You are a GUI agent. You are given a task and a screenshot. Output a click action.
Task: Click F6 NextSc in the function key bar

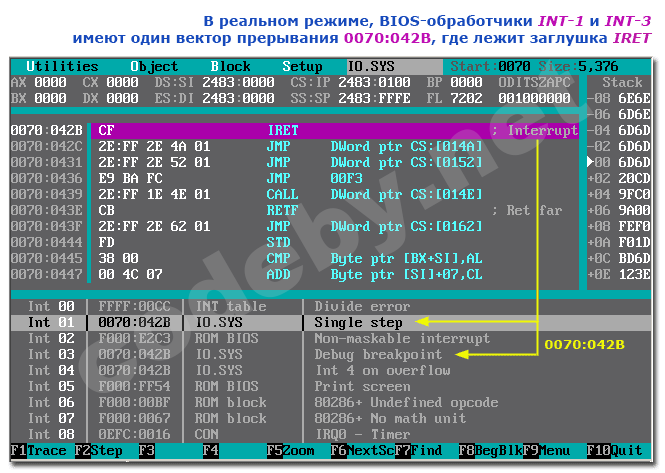click(x=363, y=451)
